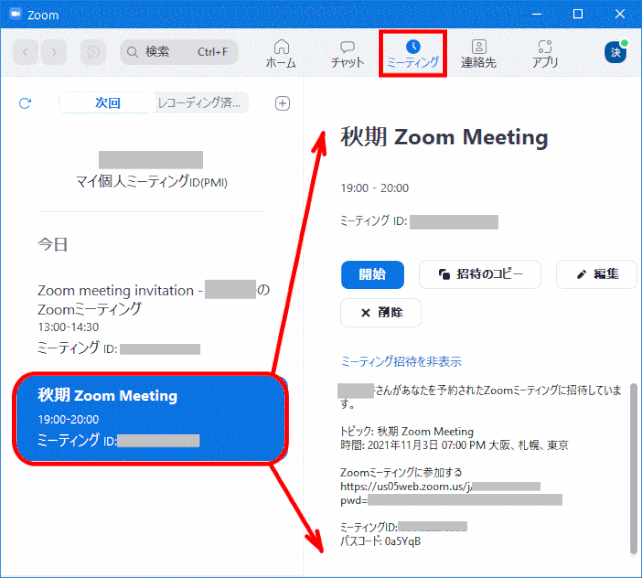Click the 開始 start button

pyautogui.click(x=372, y=275)
